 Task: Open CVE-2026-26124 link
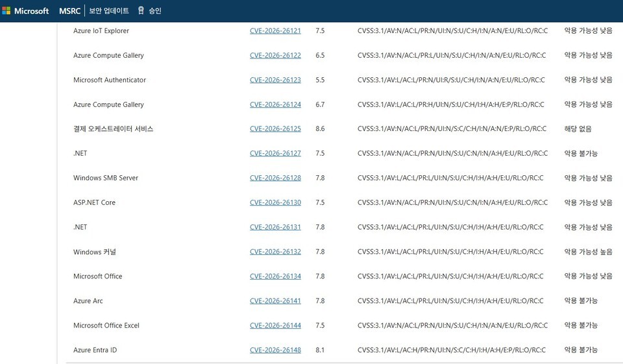coord(275,104)
